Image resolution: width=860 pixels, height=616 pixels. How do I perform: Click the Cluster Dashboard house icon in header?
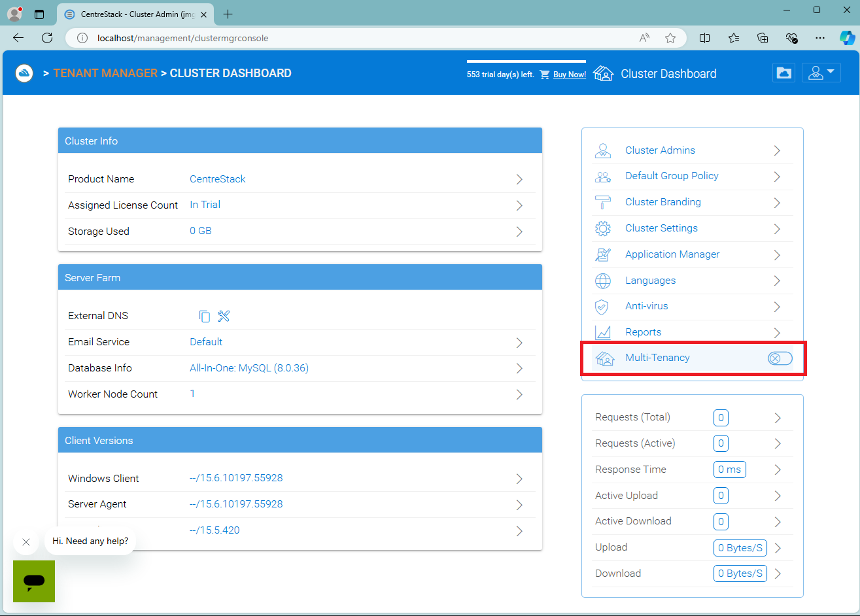tap(604, 74)
